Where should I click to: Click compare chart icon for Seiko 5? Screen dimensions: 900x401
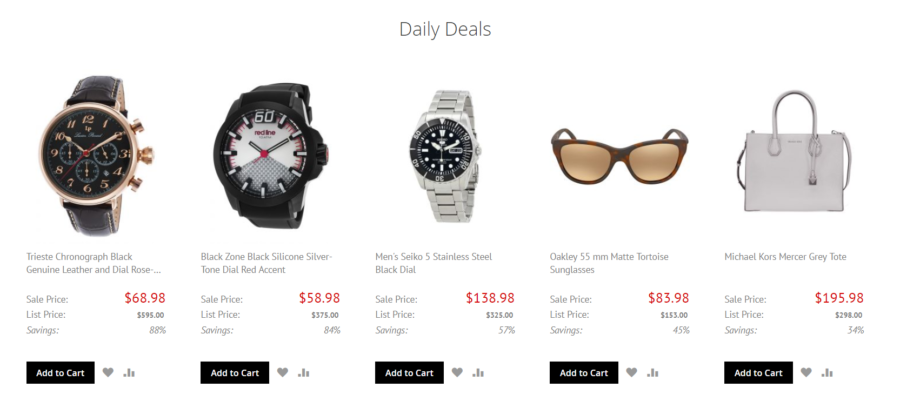point(478,372)
